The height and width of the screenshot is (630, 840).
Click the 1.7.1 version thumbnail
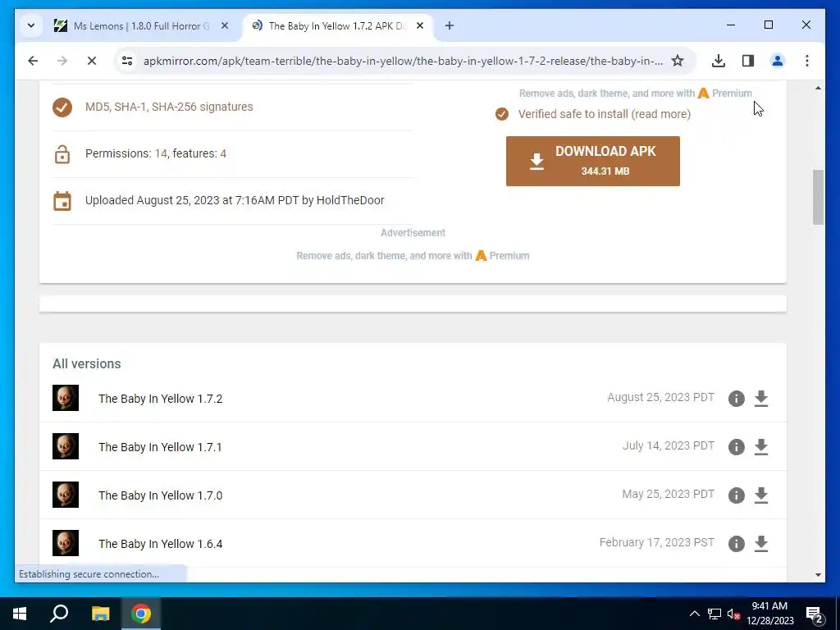pos(66,446)
